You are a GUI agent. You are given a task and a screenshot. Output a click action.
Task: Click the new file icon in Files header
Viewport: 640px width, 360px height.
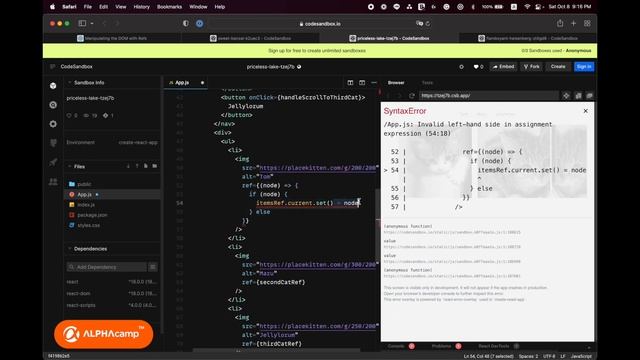click(x=146, y=166)
